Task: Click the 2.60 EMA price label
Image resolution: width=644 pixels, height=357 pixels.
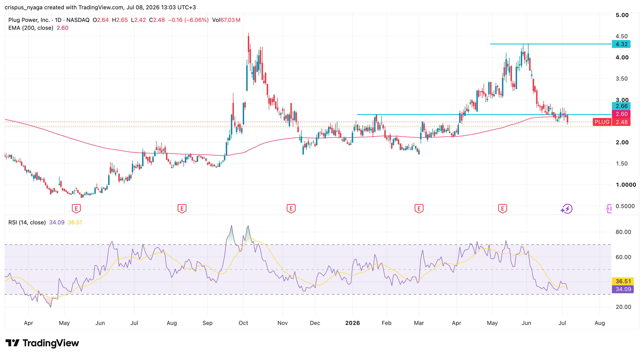Action: pos(621,114)
